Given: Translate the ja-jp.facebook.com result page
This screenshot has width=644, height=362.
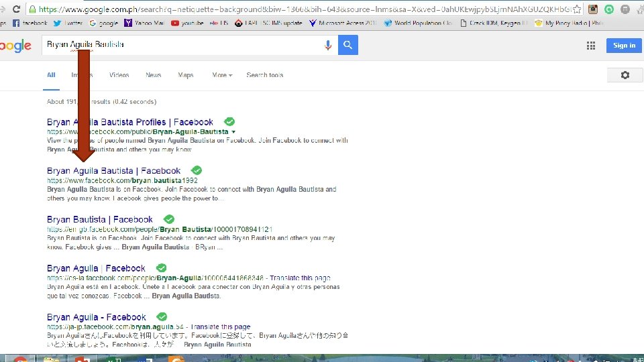Looking at the screenshot, I should tap(221, 326).
